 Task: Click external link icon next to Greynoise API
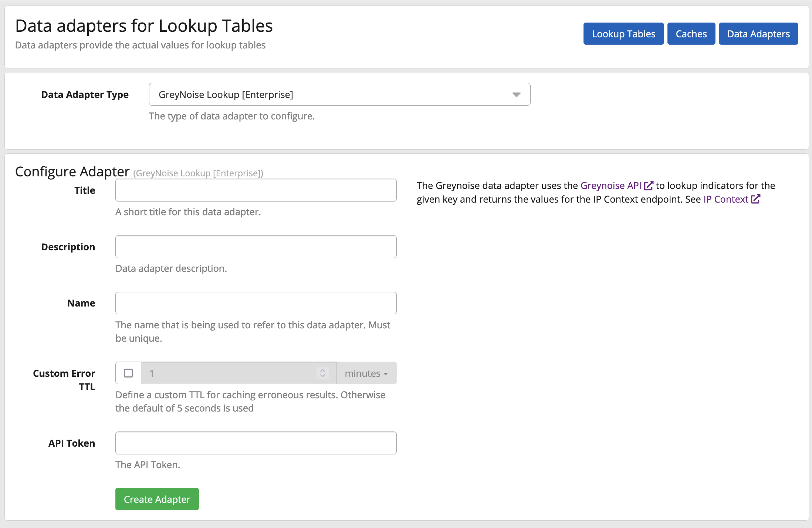(x=649, y=186)
